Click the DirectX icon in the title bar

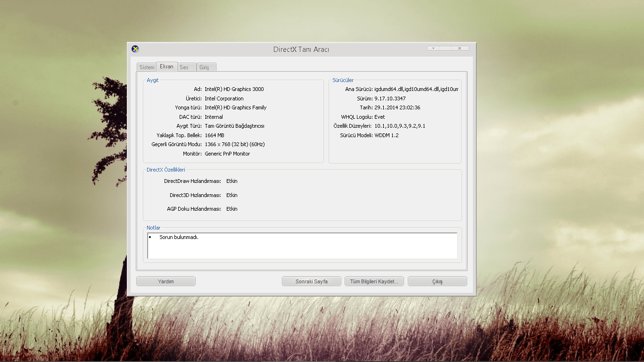click(135, 49)
